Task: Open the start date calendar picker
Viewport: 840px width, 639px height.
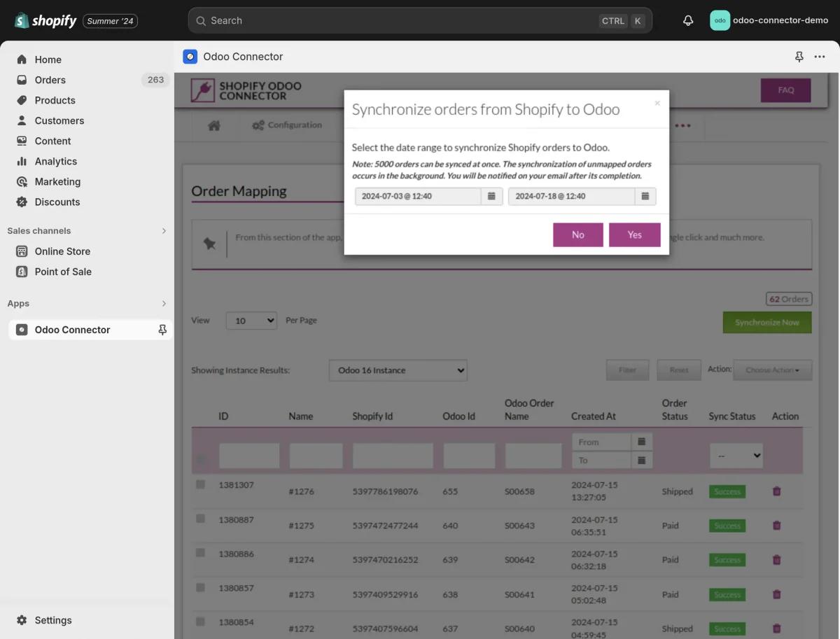Action: (491, 196)
